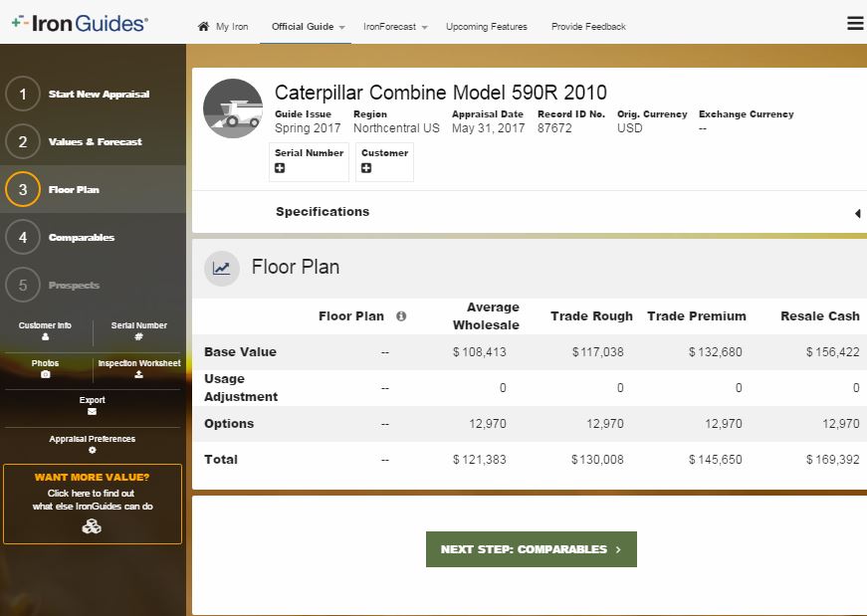This screenshot has width=867, height=616.
Task: Click Start New Appraisal label
Action: click(99, 94)
